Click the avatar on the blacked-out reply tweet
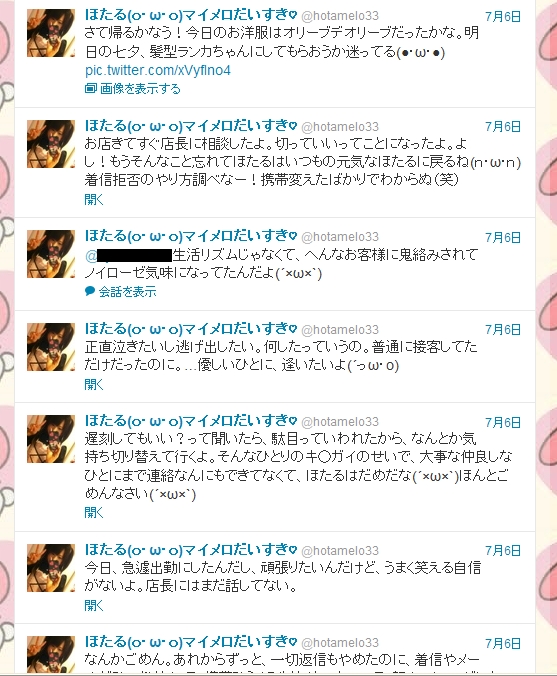557x676 pixels. click(x=51, y=254)
